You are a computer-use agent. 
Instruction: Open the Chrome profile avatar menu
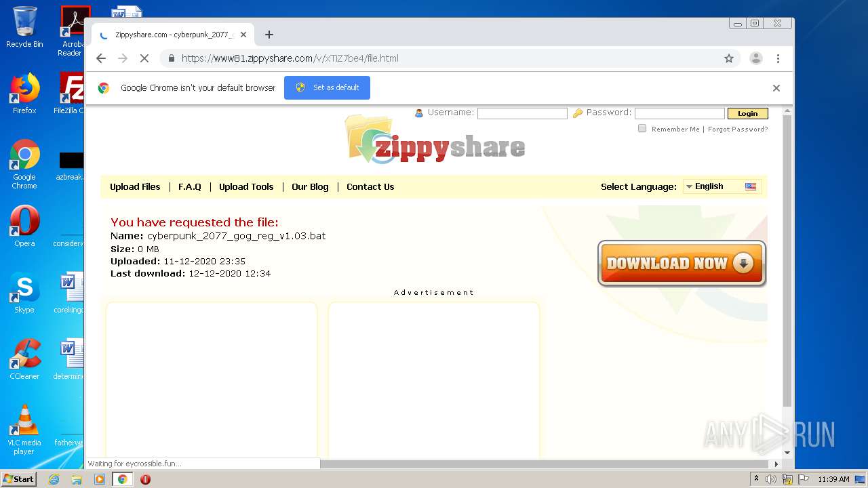point(755,58)
